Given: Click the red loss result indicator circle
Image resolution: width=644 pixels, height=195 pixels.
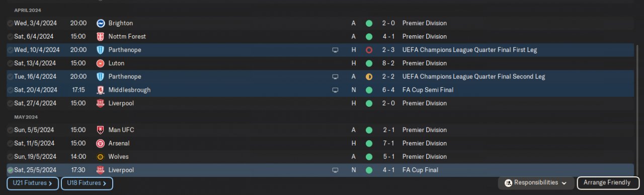Looking at the screenshot, I should (369, 50).
